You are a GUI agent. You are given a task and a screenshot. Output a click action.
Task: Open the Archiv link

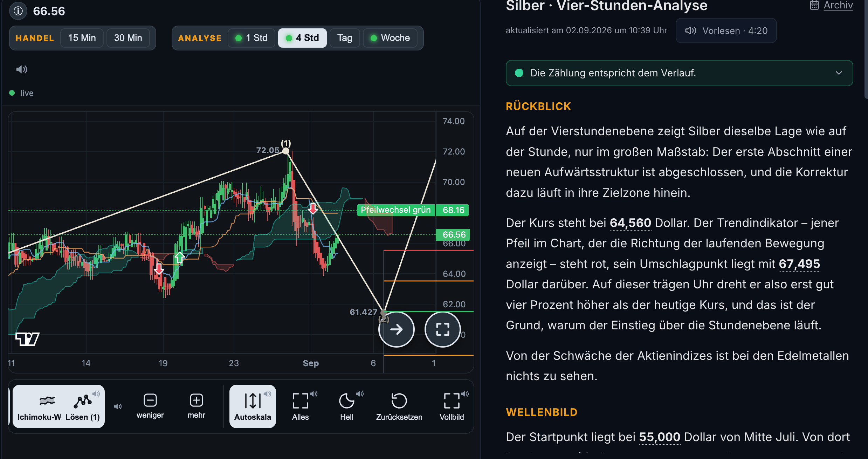[838, 5]
